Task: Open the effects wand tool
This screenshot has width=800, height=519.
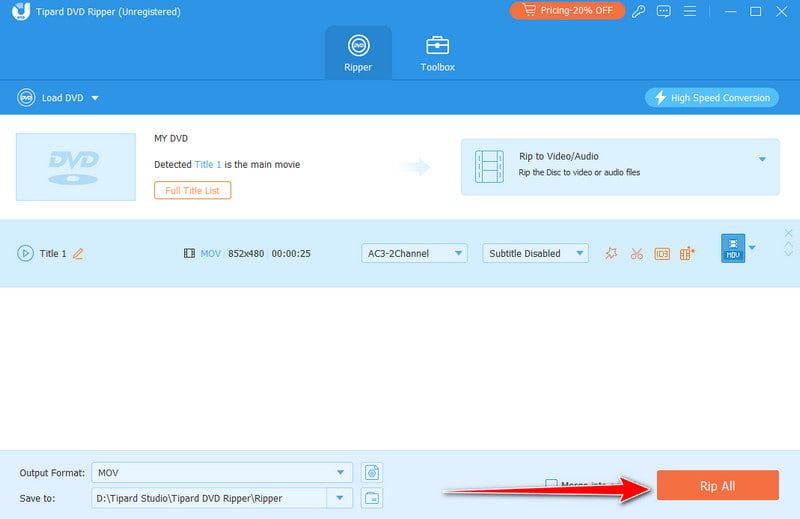Action: [611, 254]
